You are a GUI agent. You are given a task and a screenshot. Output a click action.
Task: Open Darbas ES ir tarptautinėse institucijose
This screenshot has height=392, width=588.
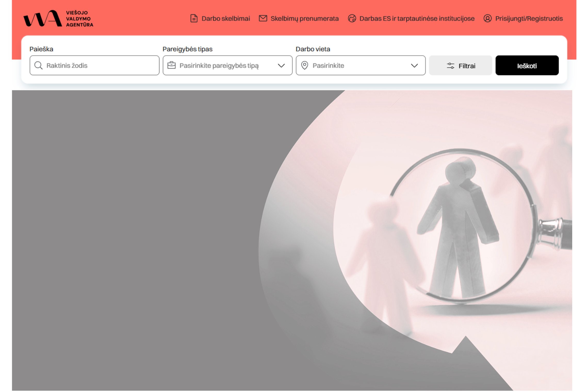(x=417, y=19)
